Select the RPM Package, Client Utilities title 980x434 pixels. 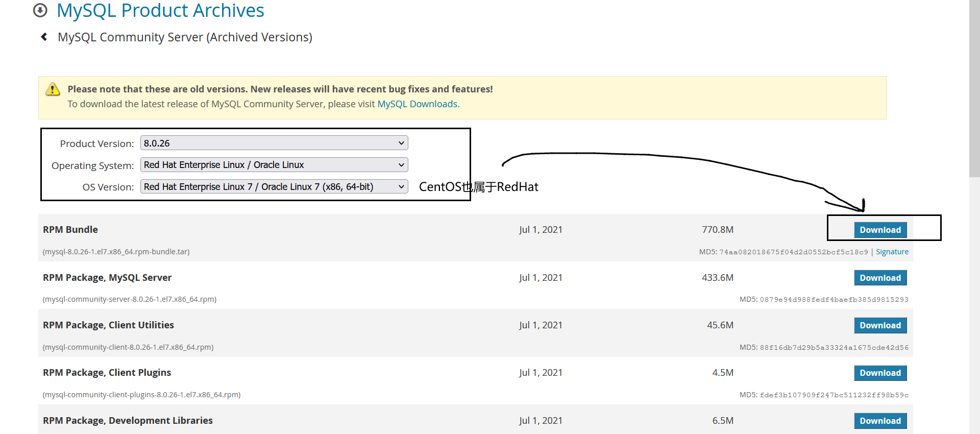[108, 325]
